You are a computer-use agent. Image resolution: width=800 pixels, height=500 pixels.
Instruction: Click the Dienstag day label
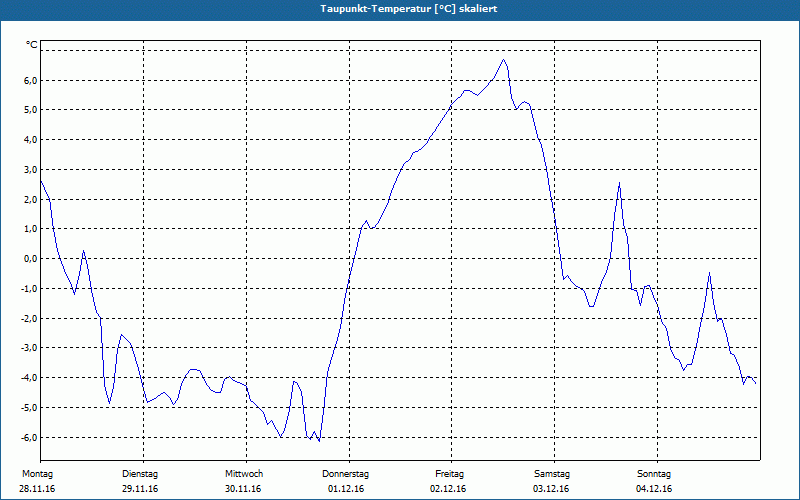[x=140, y=474]
